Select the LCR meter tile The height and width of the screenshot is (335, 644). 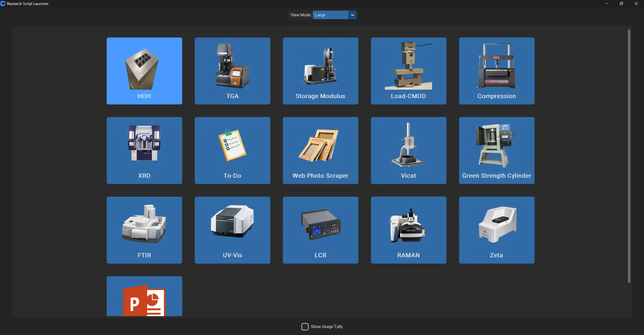tap(320, 230)
